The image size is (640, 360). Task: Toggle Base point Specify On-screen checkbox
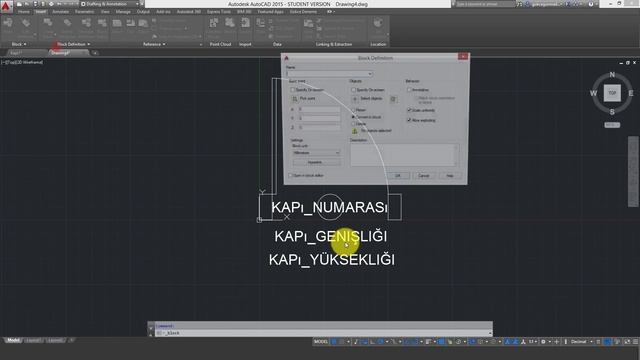292,90
